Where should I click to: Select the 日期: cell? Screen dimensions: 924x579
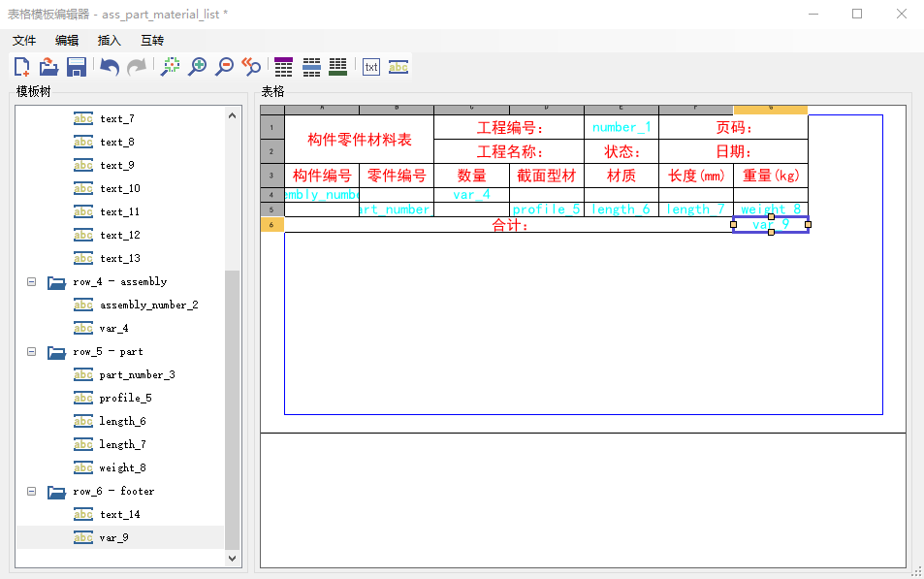pos(734,151)
